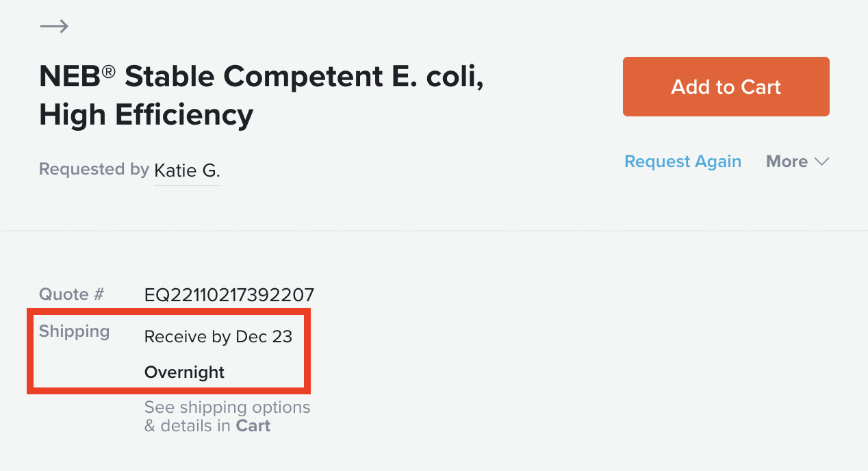Screen dimensions: 868x471
Task: Open the More dropdown menu
Action: coord(797,162)
